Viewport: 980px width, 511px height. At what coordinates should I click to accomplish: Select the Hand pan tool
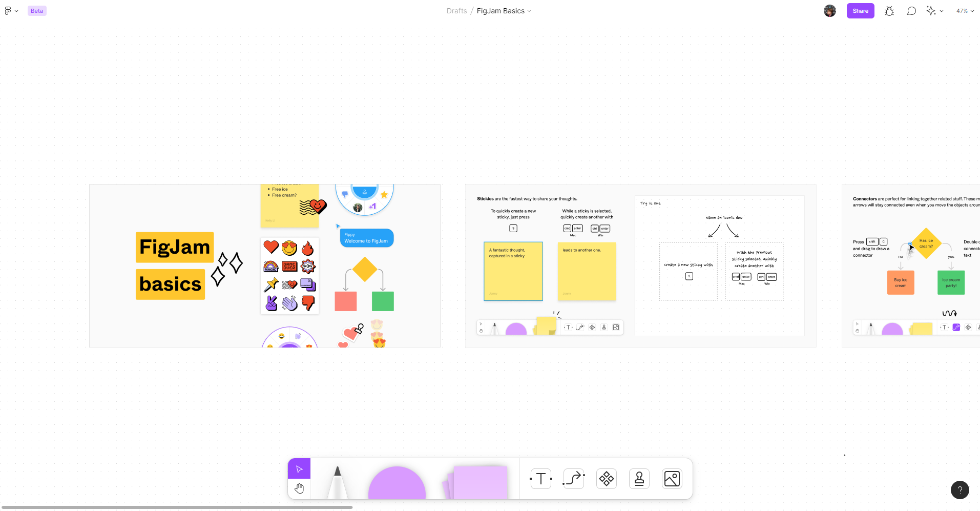(299, 488)
